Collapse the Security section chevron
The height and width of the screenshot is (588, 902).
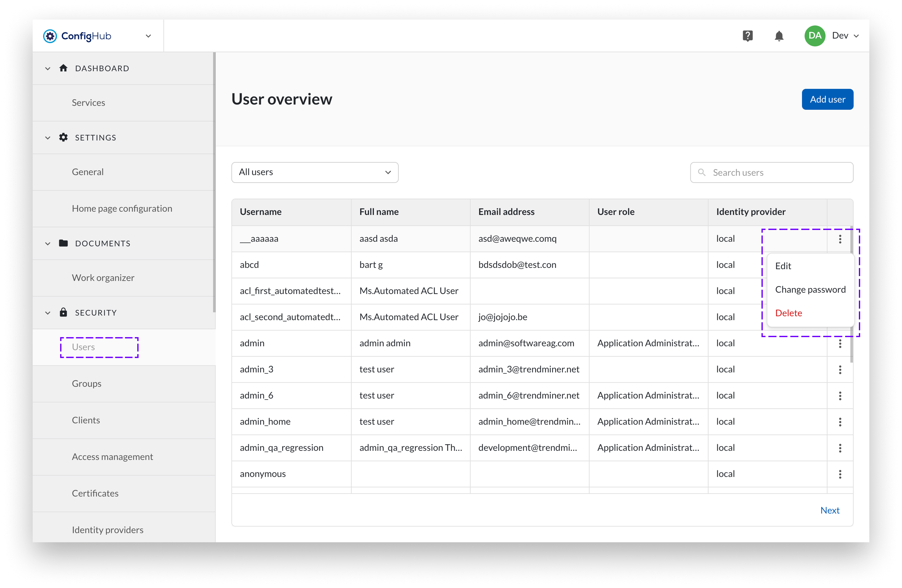click(48, 313)
